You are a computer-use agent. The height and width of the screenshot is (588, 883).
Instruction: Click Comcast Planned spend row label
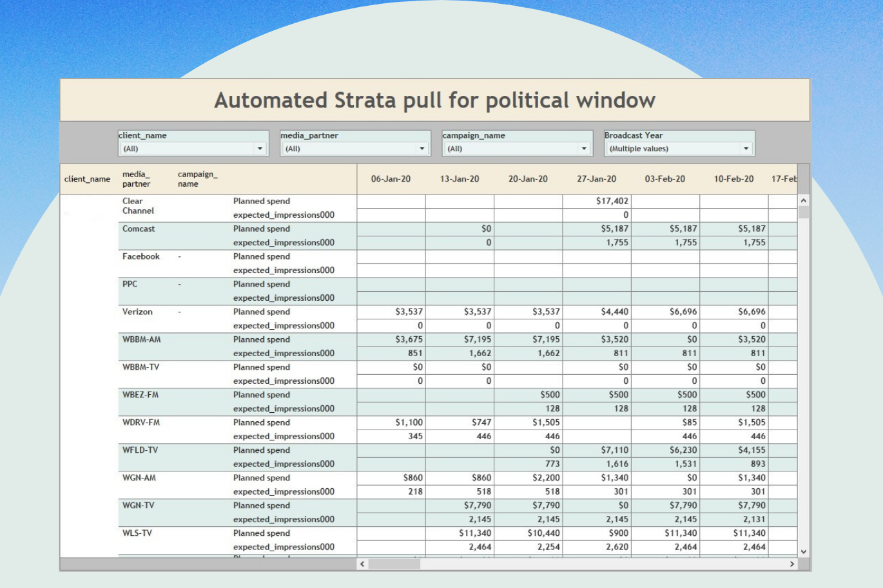tap(262, 229)
